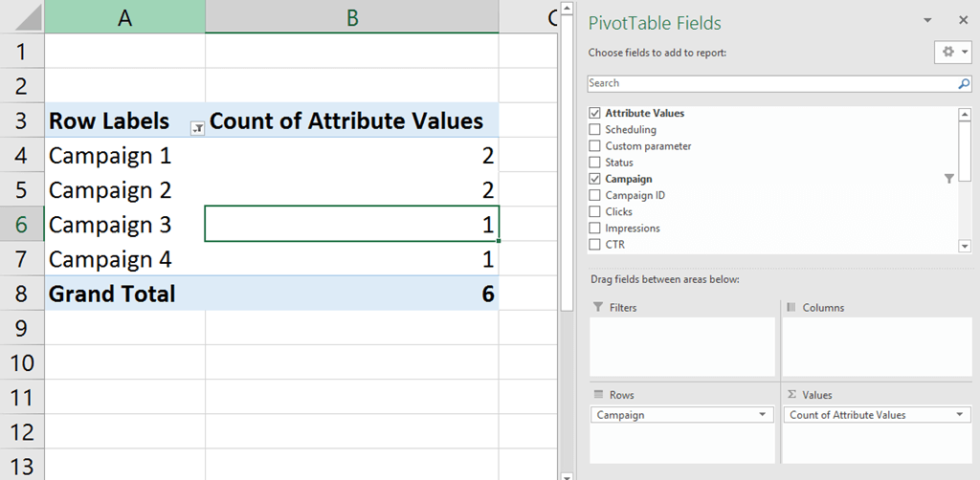Click the filter icon next to Campaign field
The width and height of the screenshot is (980, 480).
[948, 179]
